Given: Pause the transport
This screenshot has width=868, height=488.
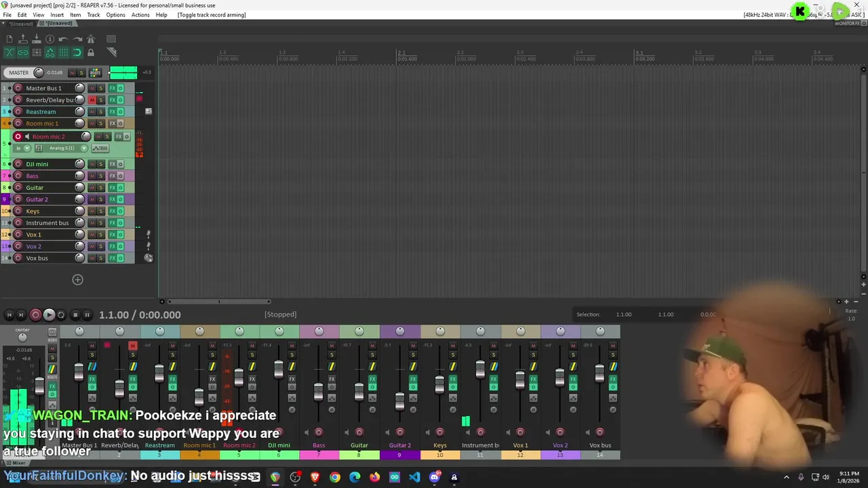Looking at the screenshot, I should coord(87,314).
